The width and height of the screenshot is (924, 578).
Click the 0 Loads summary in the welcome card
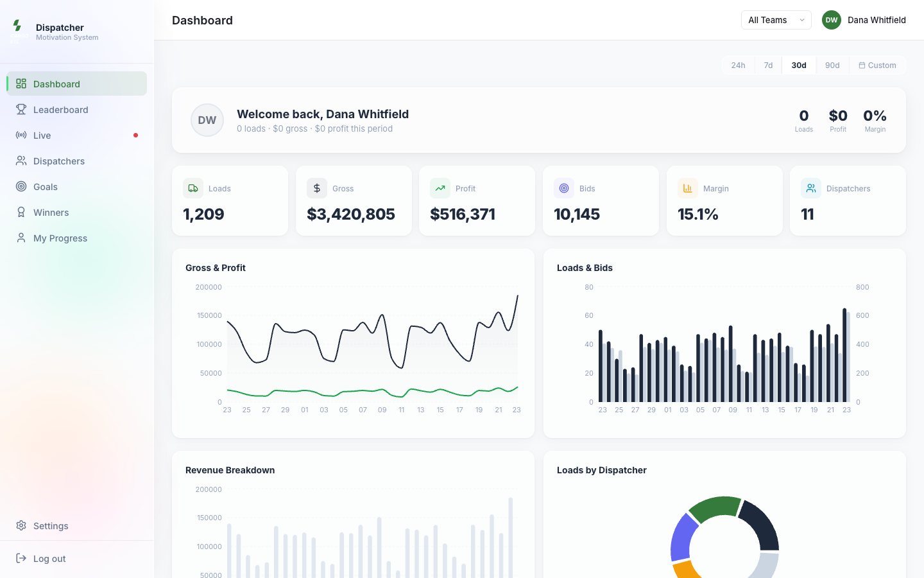tap(804, 120)
